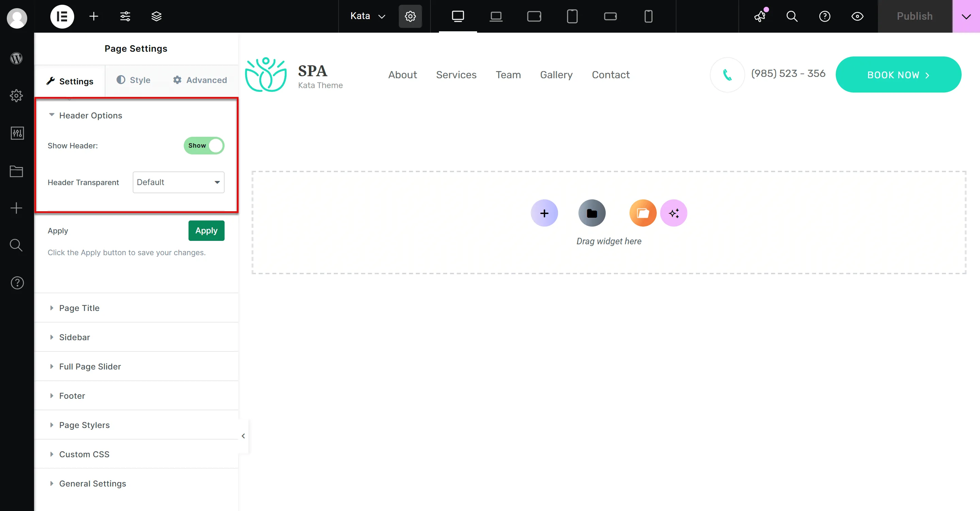Click the Services menu item
This screenshot has height=511, width=980.
click(456, 75)
